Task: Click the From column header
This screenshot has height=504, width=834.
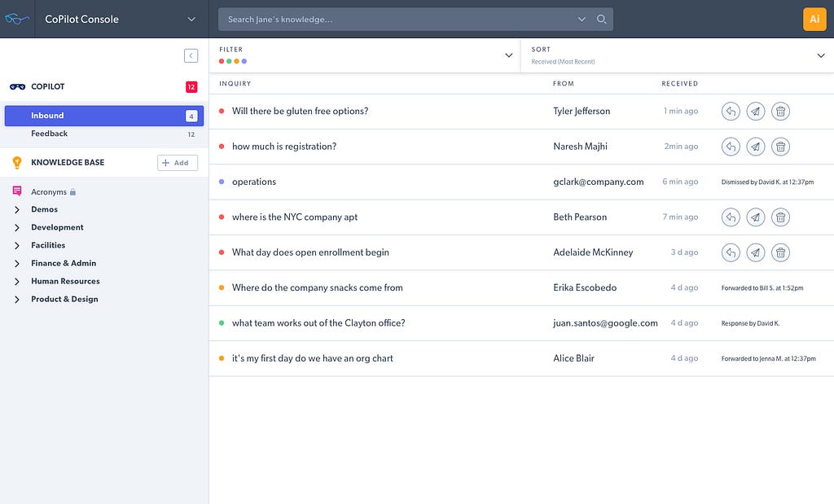Action: tap(564, 84)
